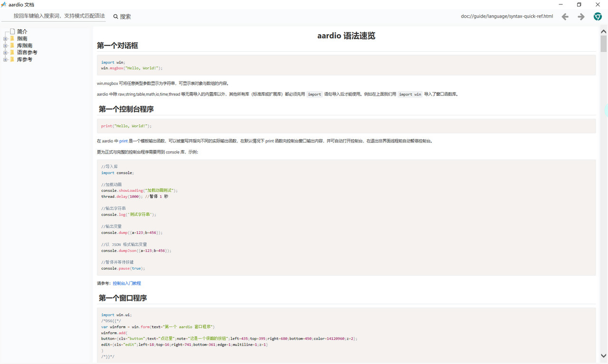Click the doc:// address text

click(x=506, y=16)
